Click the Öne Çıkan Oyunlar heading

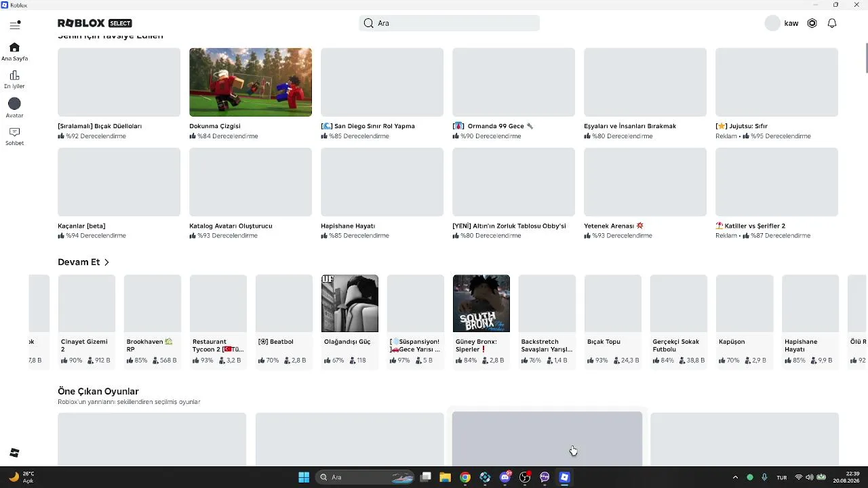click(98, 391)
